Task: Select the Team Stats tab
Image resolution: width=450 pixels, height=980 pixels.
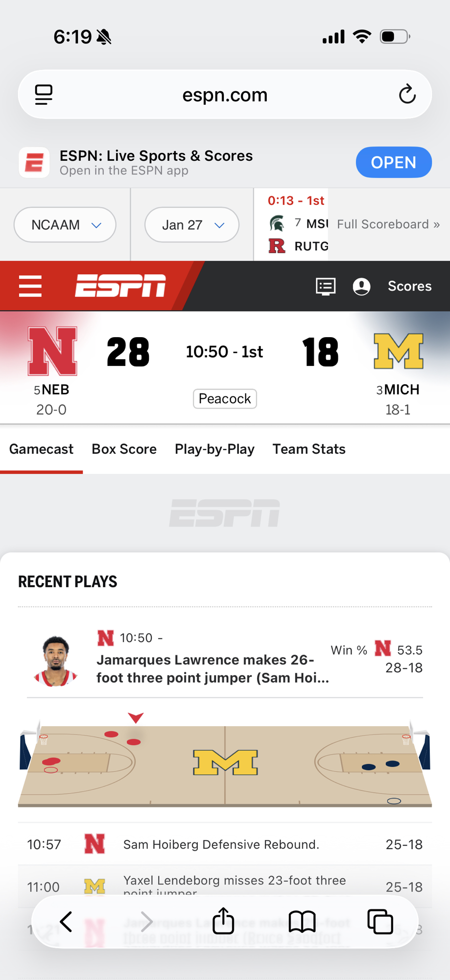Action: tap(309, 449)
